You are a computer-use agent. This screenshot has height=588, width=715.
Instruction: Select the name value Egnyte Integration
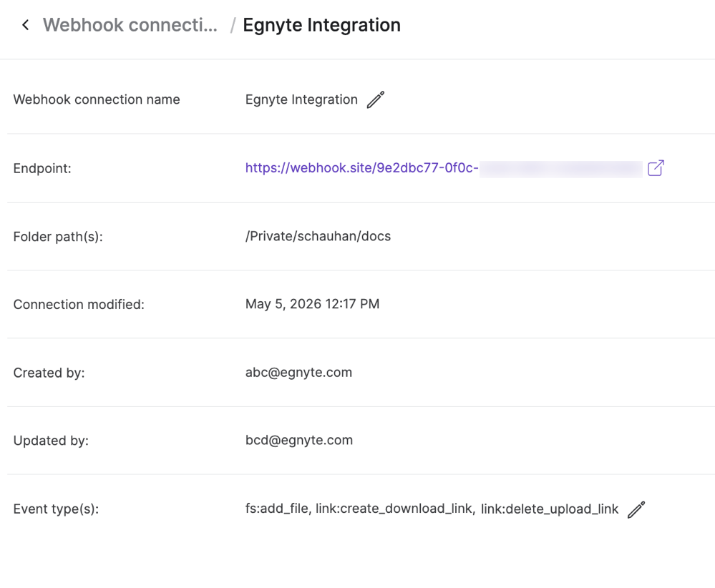[x=301, y=100]
